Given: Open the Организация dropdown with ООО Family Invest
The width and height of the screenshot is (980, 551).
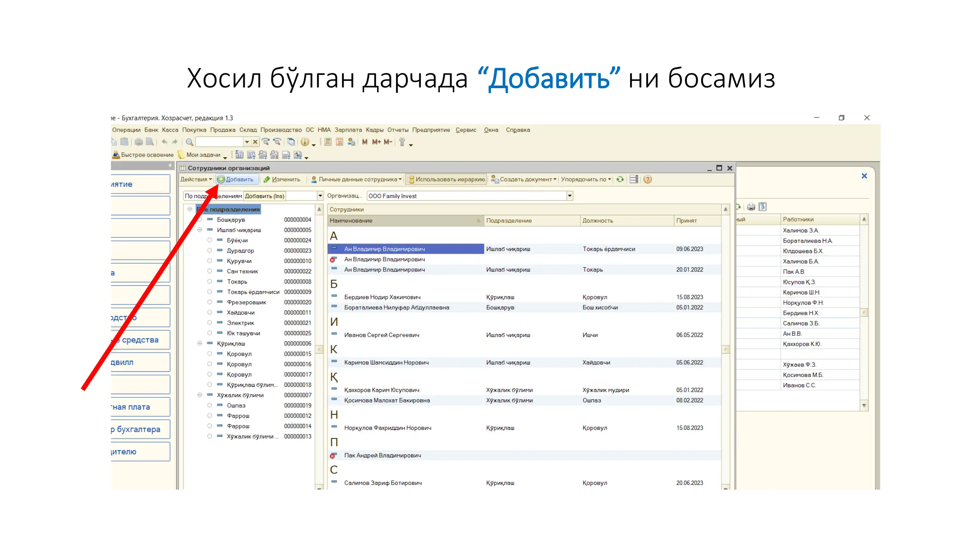Looking at the screenshot, I should pyautogui.click(x=570, y=196).
